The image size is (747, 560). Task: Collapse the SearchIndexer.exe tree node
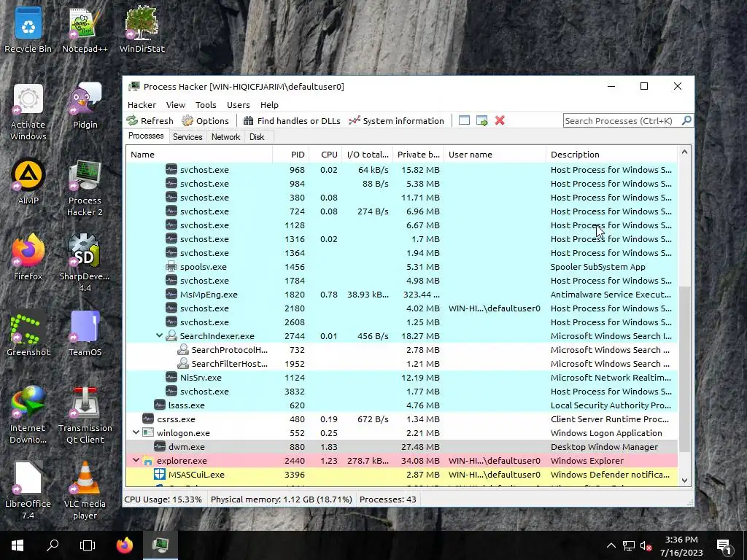(x=160, y=335)
